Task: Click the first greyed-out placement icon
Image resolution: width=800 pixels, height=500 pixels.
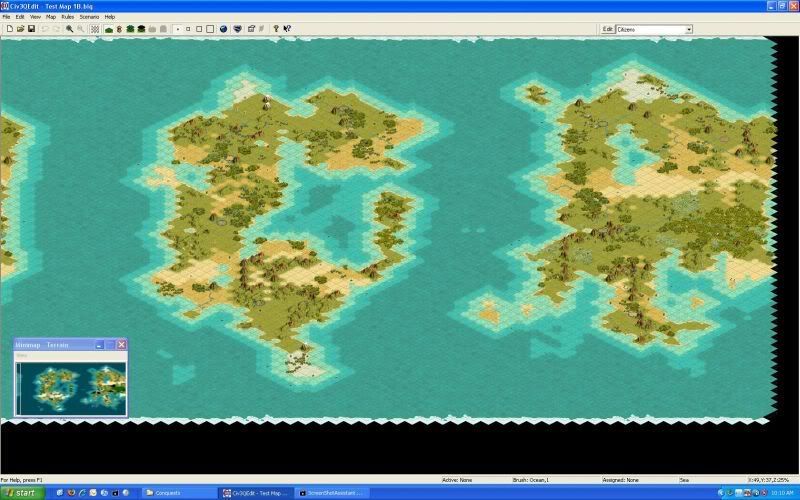Action: pyautogui.click(x=152, y=29)
